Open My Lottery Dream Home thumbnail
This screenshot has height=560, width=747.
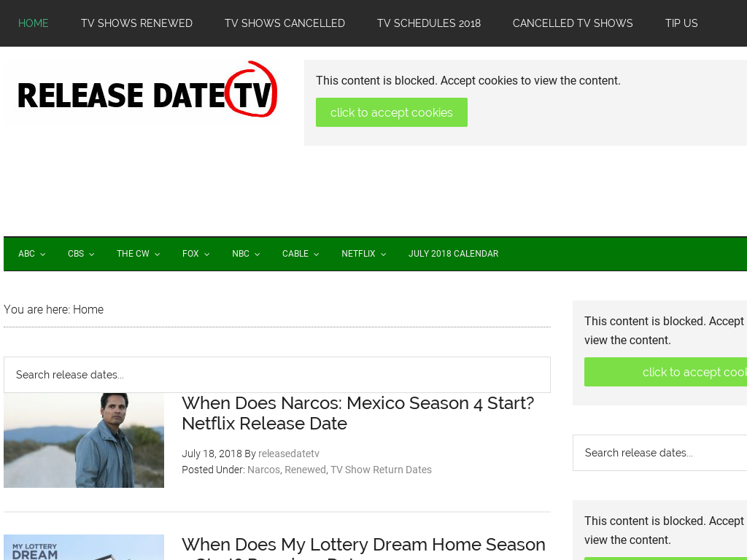click(84, 547)
